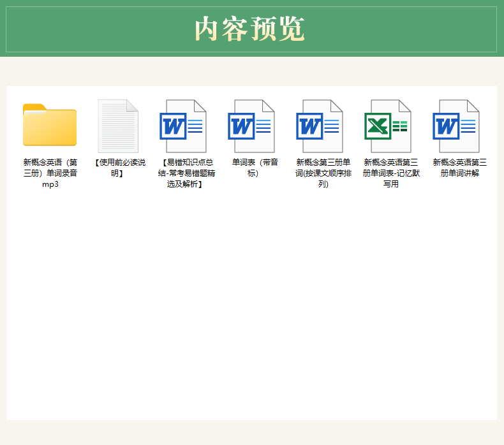Open the 新概念英语（第三册）单词录音mp3 folder icon
504x445 pixels.
pyautogui.click(x=50, y=125)
